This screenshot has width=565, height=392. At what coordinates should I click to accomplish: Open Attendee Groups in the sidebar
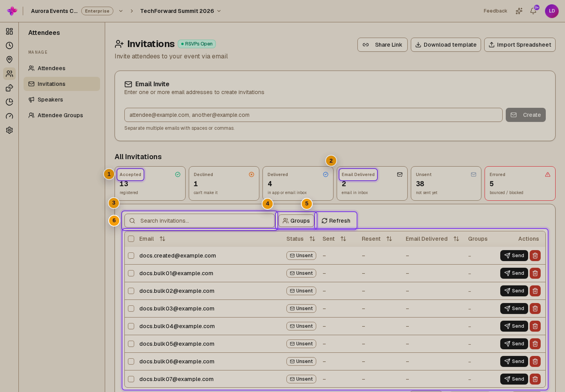pyautogui.click(x=62, y=115)
